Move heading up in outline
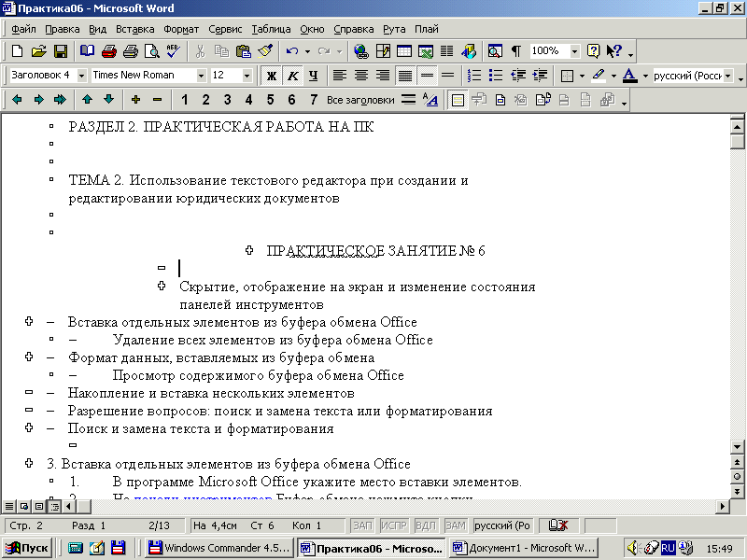The image size is (747, 560). coord(87,100)
